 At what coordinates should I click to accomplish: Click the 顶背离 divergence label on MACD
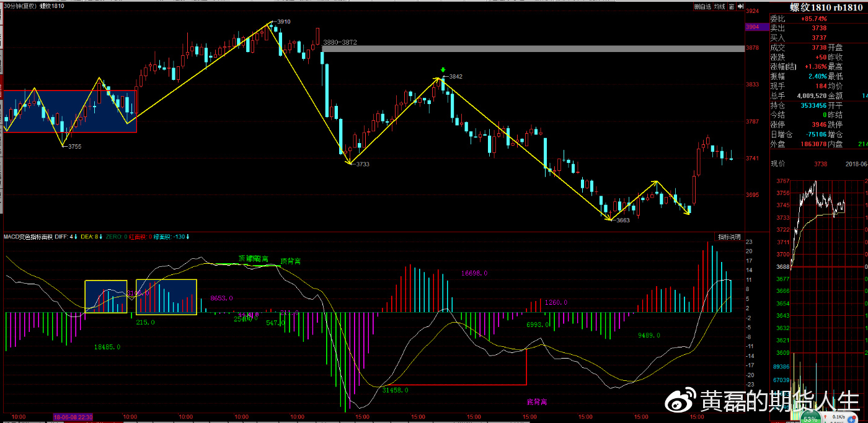[290, 261]
